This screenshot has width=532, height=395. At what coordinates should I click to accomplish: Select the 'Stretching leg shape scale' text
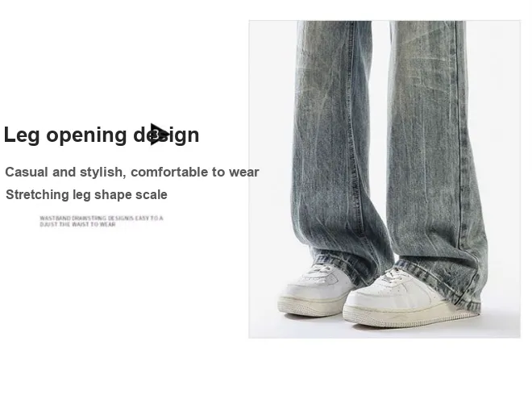pyautogui.click(x=86, y=195)
